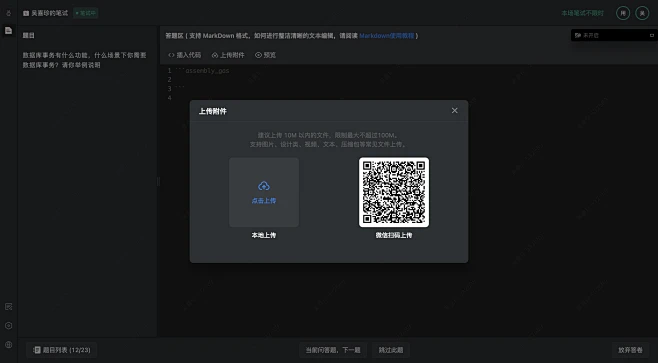Viewport: 658px width, 363px height.
Task: Click the 跳过此题 skip question button
Action: 391,350
